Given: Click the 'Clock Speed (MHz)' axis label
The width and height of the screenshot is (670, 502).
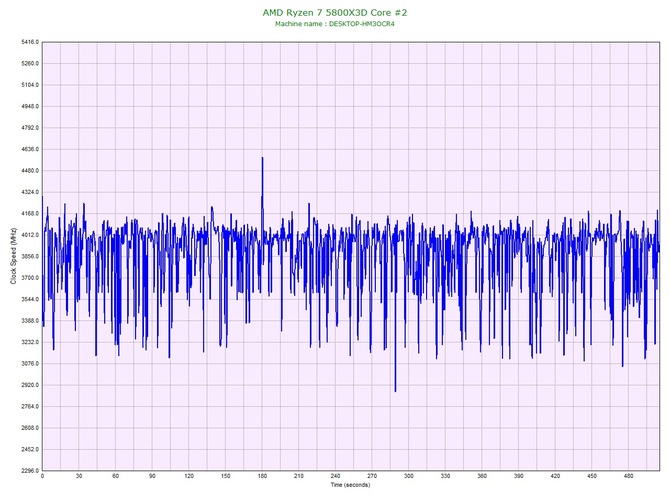Looking at the screenshot, I should coord(13,256).
